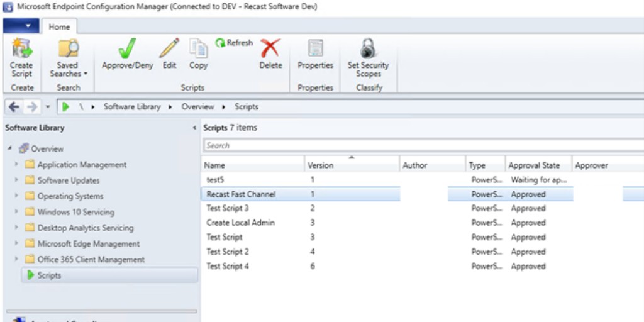Sort by the Approval State column header
The width and height of the screenshot is (644, 322).
click(x=538, y=165)
